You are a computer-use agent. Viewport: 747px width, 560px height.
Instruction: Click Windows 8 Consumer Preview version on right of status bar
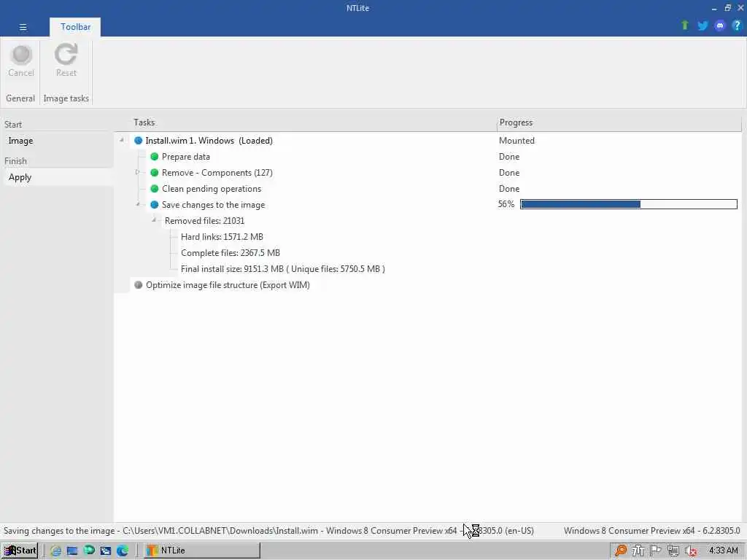coord(651,531)
